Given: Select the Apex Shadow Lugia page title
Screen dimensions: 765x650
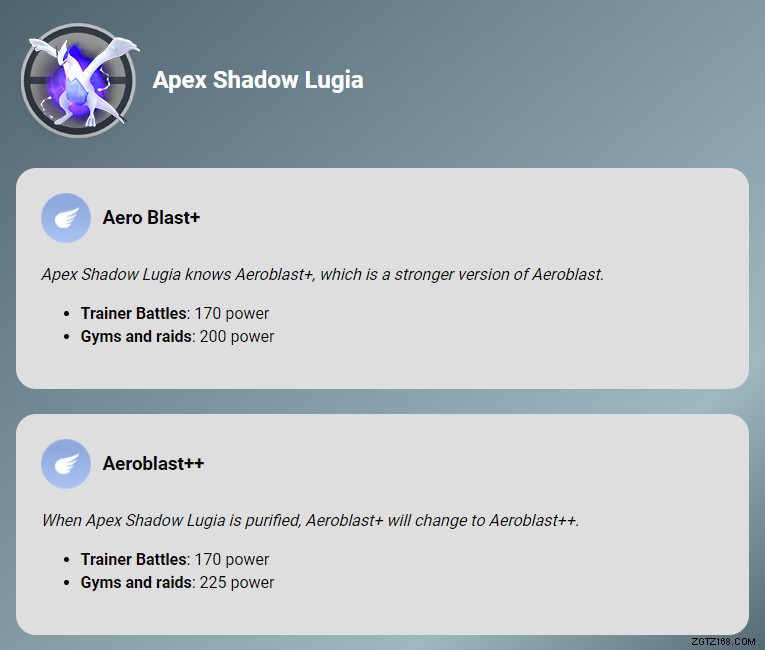Looking at the screenshot, I should pos(258,80).
